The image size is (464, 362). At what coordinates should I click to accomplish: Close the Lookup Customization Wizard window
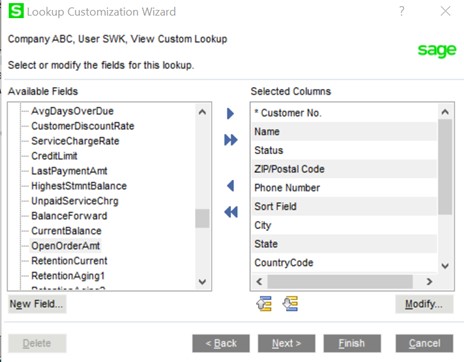[445, 11]
